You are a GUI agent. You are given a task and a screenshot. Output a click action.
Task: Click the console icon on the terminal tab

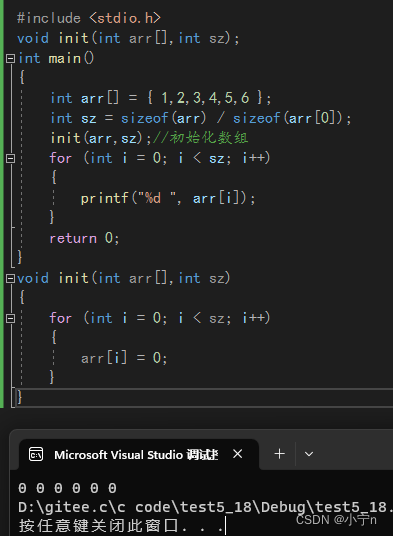(x=36, y=454)
